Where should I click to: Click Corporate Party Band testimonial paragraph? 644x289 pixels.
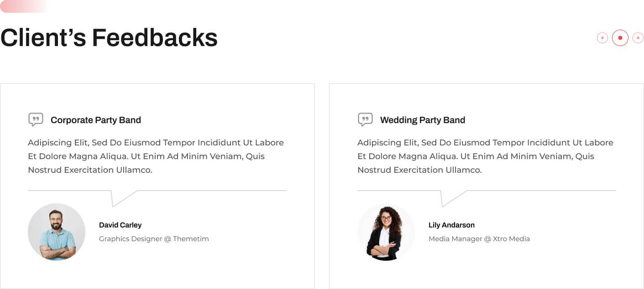click(156, 156)
